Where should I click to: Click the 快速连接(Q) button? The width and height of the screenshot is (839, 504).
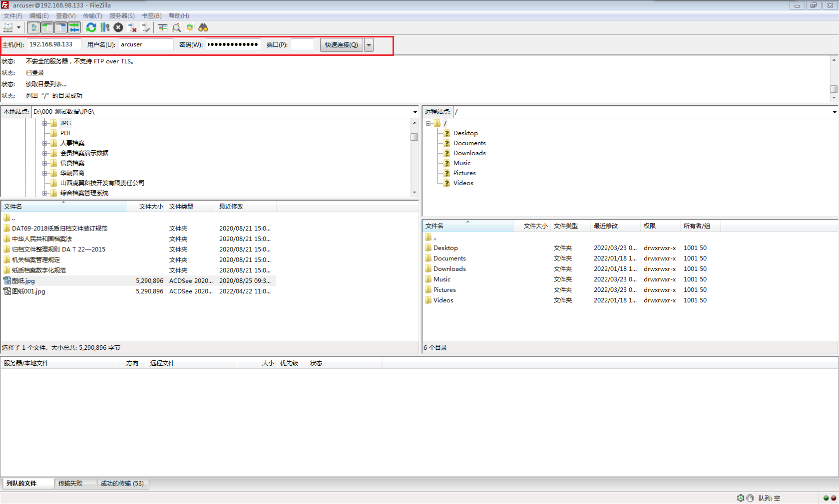342,45
